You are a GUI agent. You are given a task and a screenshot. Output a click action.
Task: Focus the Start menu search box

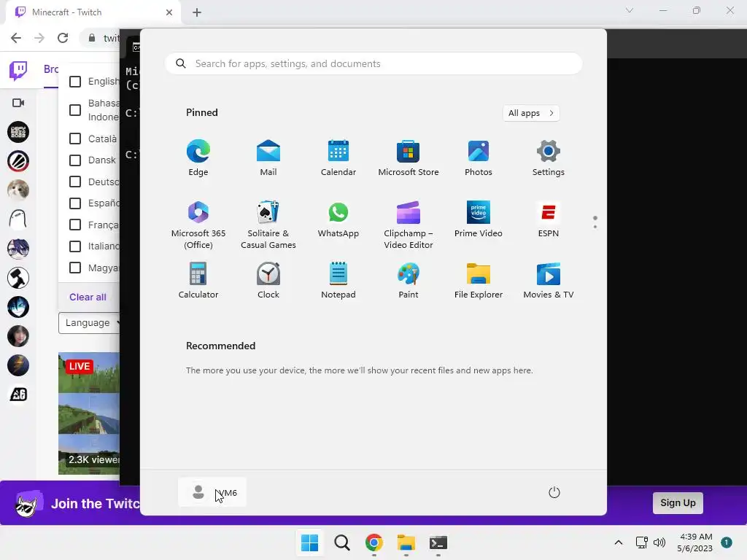(373, 64)
